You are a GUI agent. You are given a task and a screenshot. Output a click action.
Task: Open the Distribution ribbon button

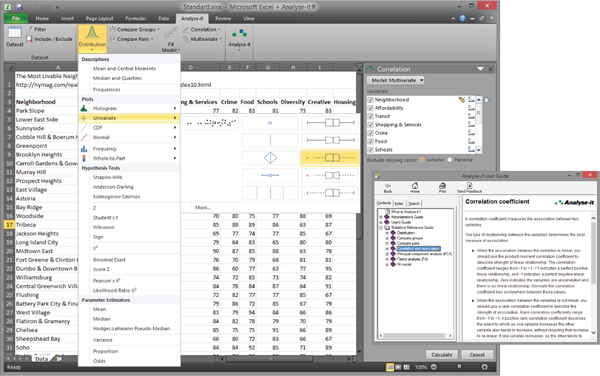click(92, 38)
